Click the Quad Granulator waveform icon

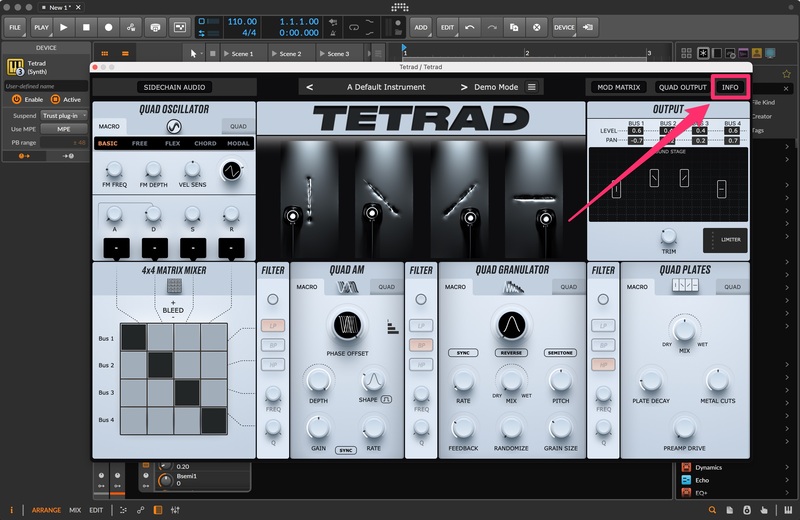[x=513, y=287]
